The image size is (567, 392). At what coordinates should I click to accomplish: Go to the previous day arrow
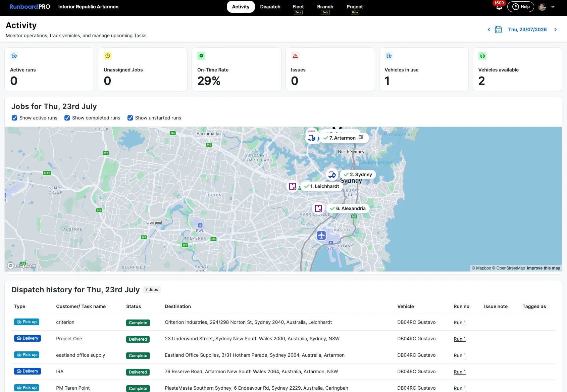click(489, 30)
